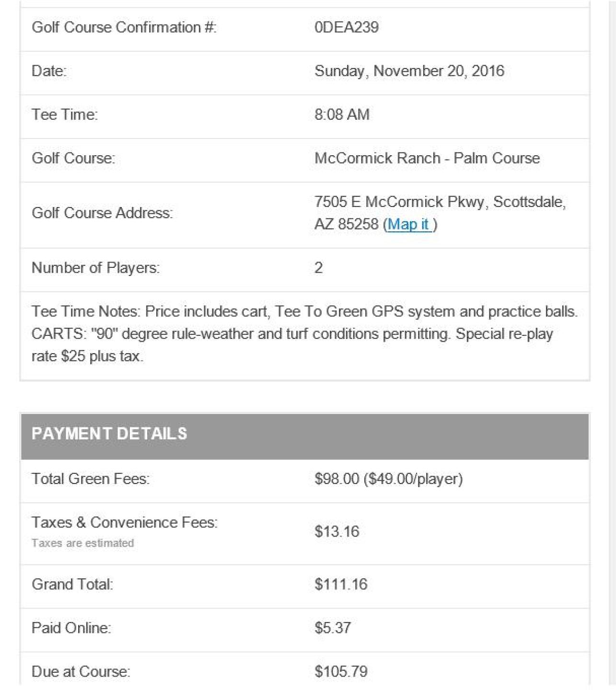Click the confirmation number 0DEA239
Viewport: 616px width, 690px height.
[346, 27]
